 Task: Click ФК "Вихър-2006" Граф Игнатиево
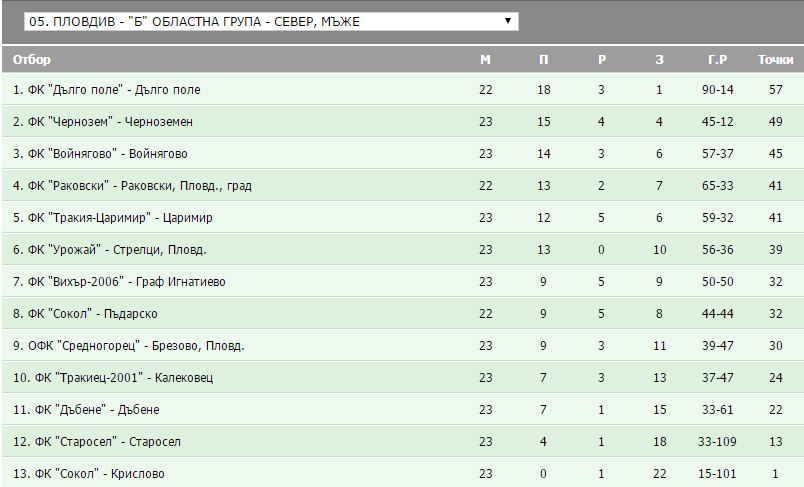point(119,282)
